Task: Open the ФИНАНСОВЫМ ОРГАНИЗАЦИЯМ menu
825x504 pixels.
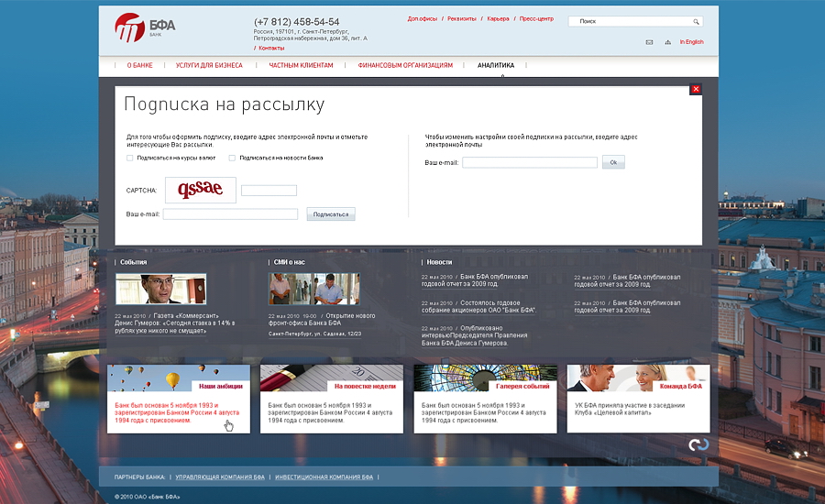Action: [x=405, y=65]
